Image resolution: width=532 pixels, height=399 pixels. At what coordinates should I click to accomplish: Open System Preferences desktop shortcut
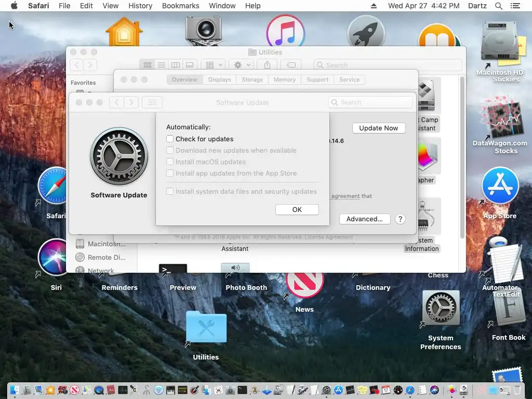[x=441, y=308]
